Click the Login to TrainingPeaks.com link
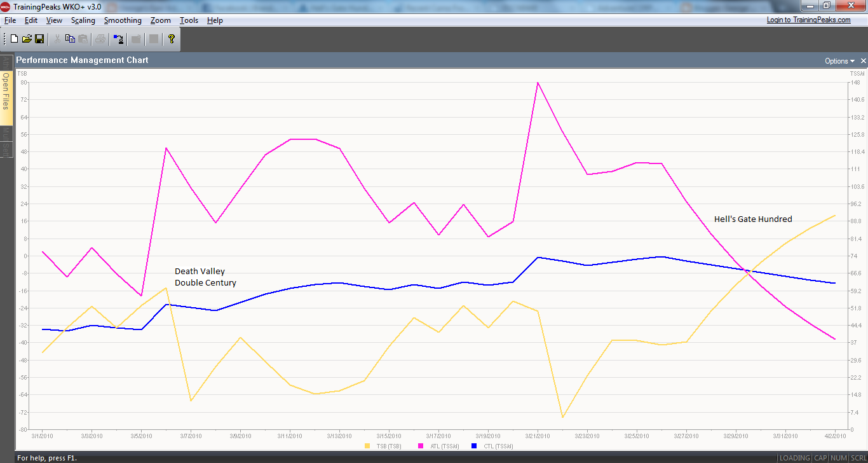The image size is (868, 463). [x=808, y=20]
